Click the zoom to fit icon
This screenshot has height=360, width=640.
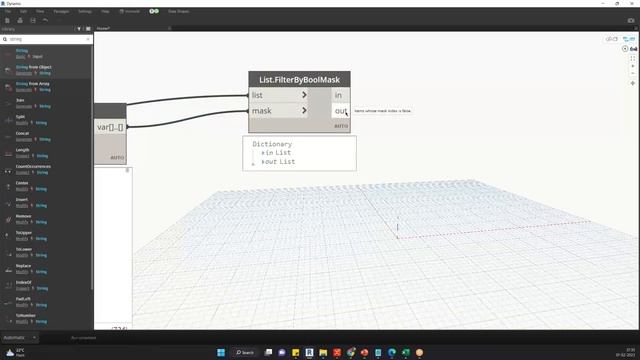[x=633, y=59]
